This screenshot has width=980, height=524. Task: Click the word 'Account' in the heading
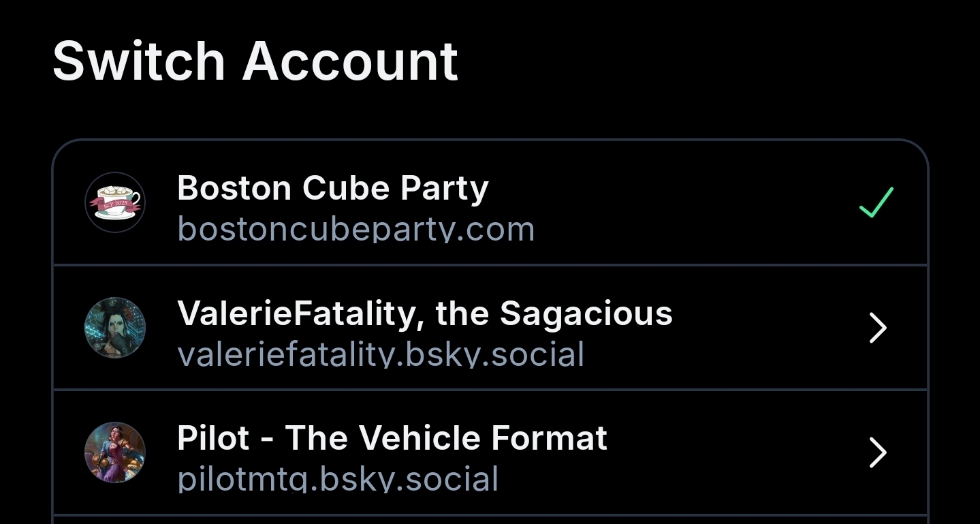pos(350,61)
